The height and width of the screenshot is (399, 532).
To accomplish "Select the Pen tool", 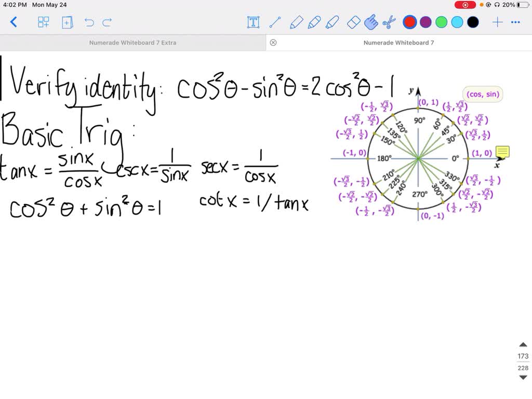I will pyautogui.click(x=297, y=22).
